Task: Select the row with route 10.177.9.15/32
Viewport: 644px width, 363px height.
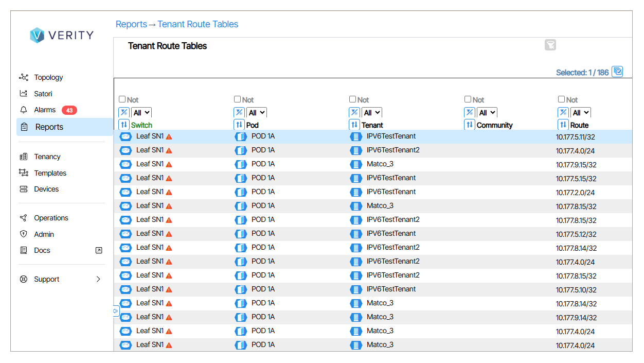Action: point(576,165)
